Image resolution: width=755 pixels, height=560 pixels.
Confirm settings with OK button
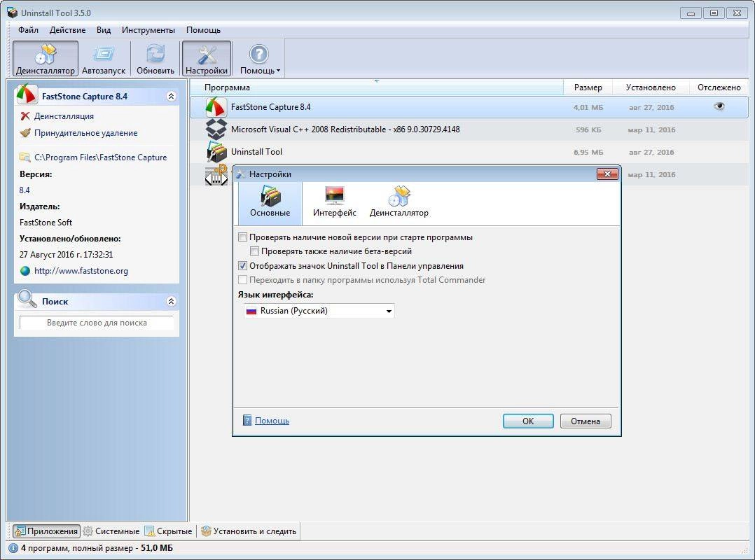click(528, 421)
